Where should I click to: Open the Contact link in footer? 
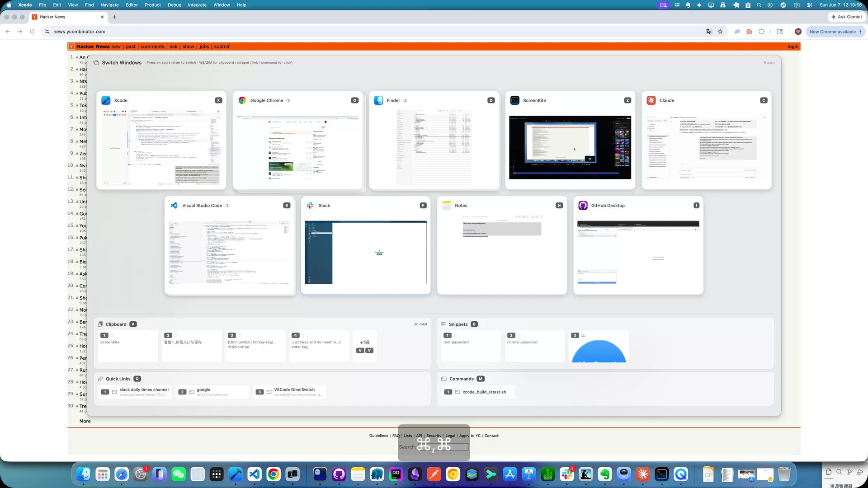[x=491, y=436]
